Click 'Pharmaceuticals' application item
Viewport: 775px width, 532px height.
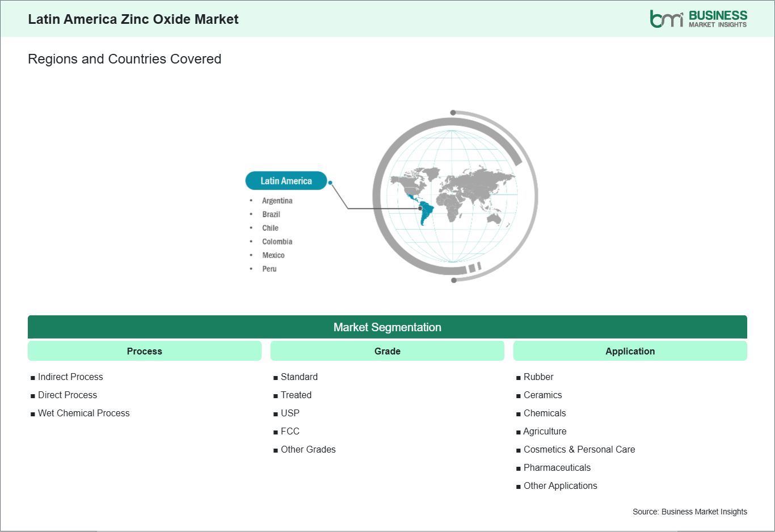[x=557, y=467]
